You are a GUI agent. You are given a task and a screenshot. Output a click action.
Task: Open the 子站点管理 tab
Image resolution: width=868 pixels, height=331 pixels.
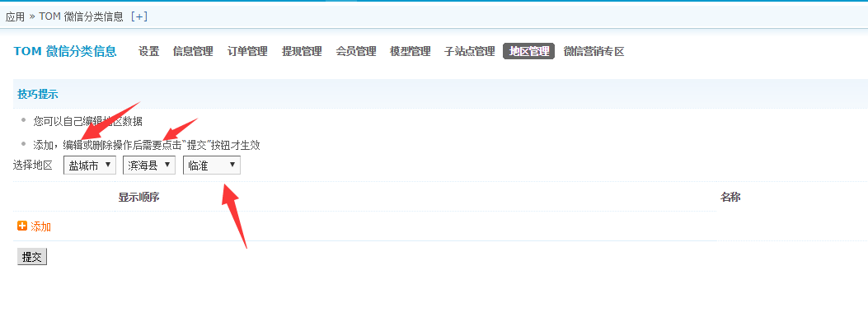coord(469,51)
